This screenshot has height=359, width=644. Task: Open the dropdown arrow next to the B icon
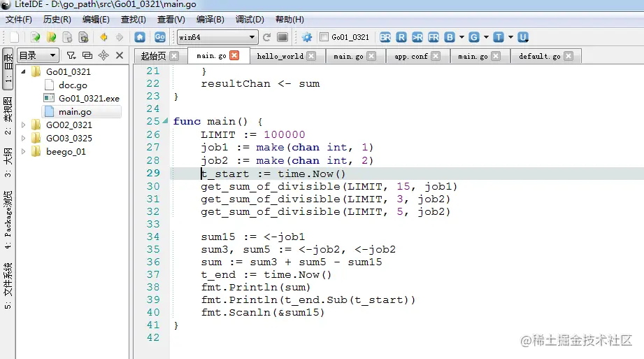(461, 37)
